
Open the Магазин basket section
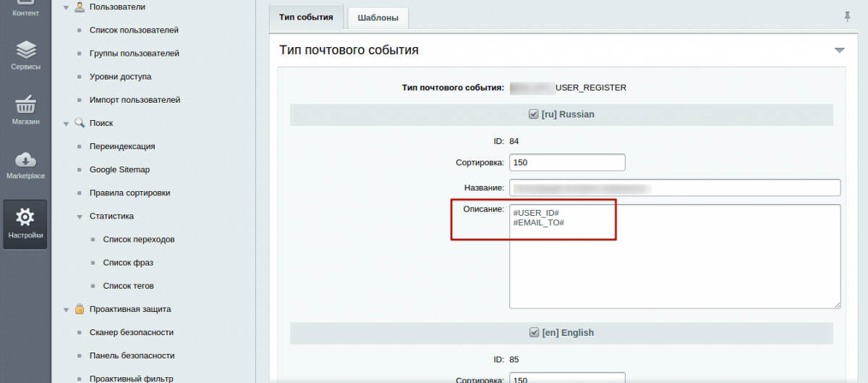pos(25,109)
